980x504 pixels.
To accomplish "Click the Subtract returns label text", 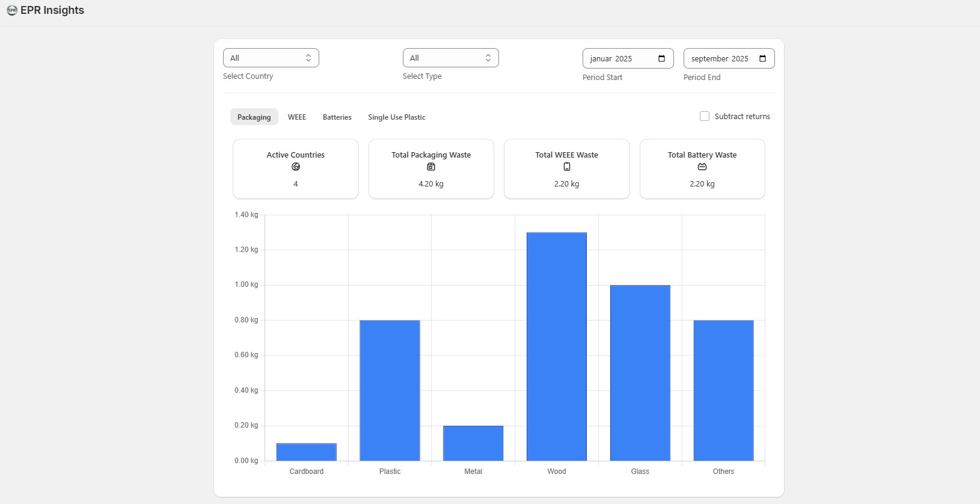I will (x=742, y=117).
